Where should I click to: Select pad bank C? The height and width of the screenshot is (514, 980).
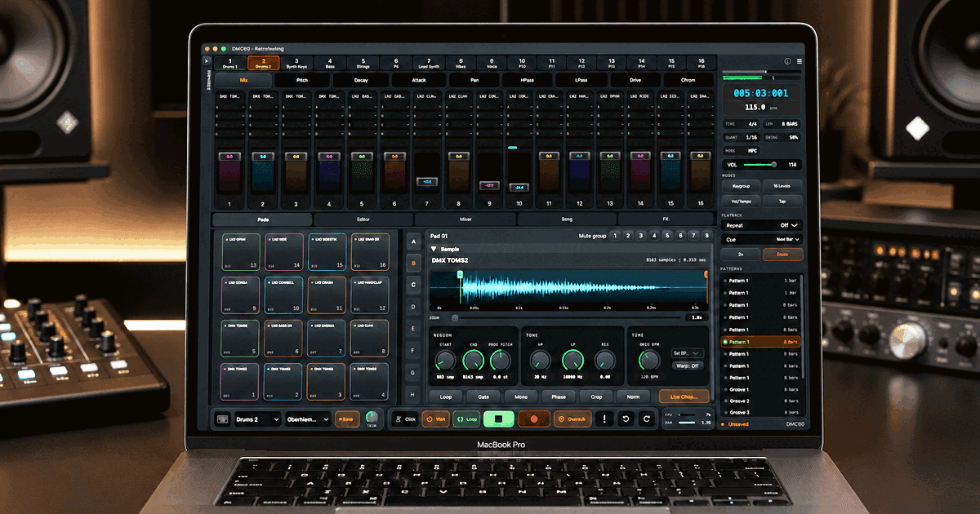click(413, 285)
